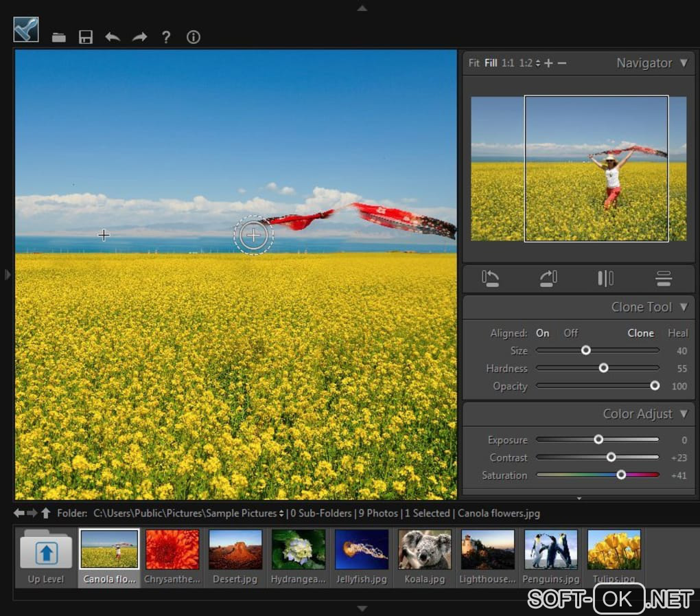The image size is (700, 616).
Task: Open help with the question mark icon
Action: click(166, 37)
